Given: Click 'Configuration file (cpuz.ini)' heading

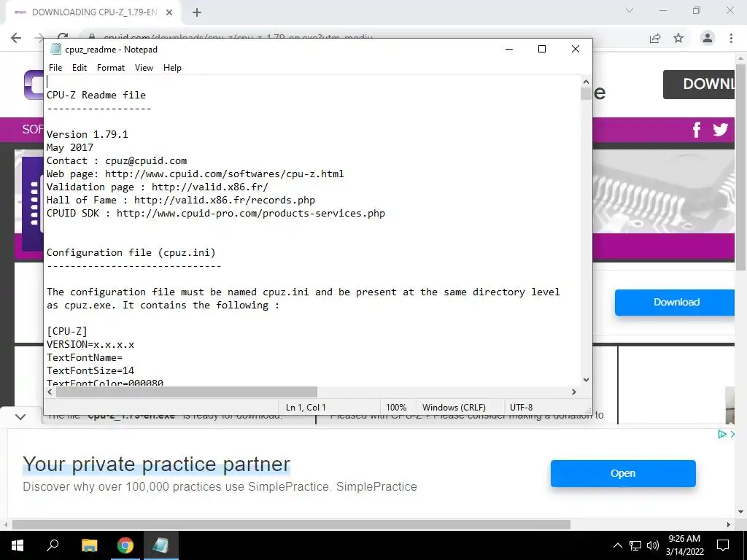Looking at the screenshot, I should (x=131, y=253).
